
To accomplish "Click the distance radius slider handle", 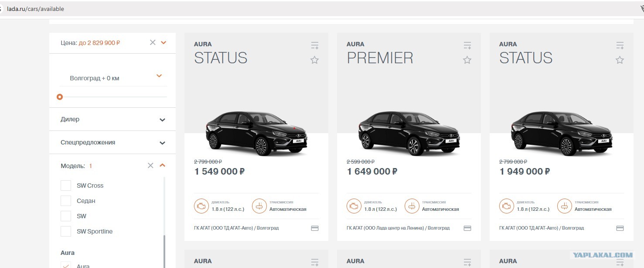I will [60, 97].
